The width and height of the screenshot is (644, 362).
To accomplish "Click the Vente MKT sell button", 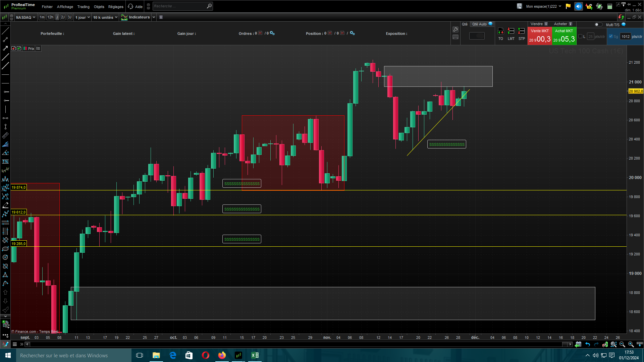I will [x=540, y=36].
